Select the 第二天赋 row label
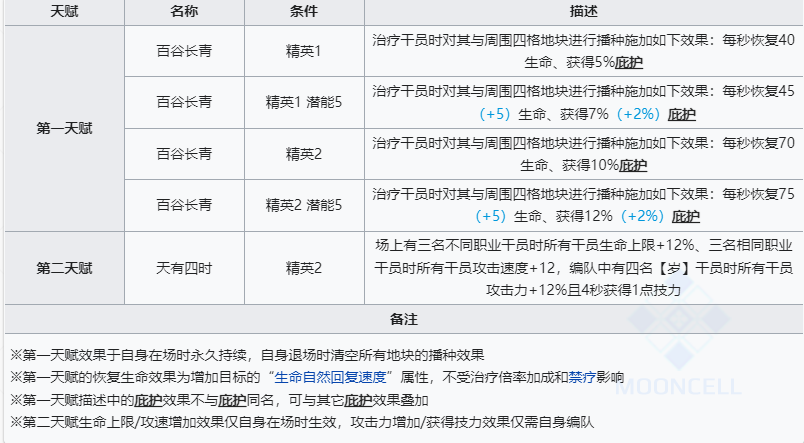Viewport: 804px width, 443px height. pyautogui.click(x=64, y=267)
